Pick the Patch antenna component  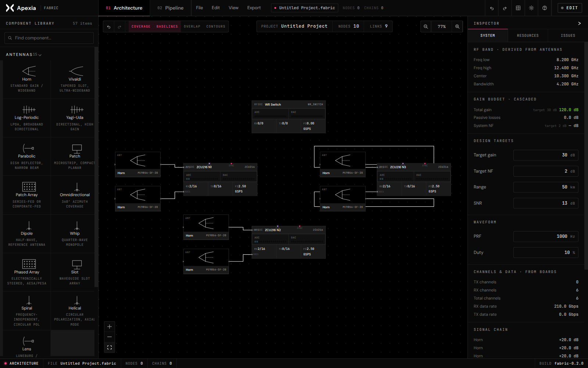point(75,157)
